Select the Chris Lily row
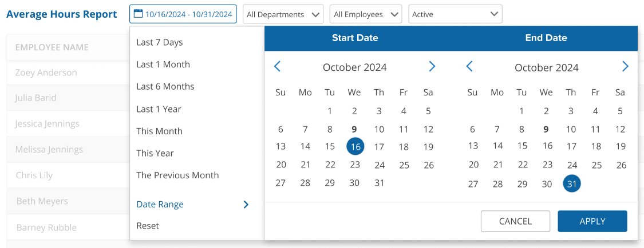The image size is (644, 248). [68, 175]
